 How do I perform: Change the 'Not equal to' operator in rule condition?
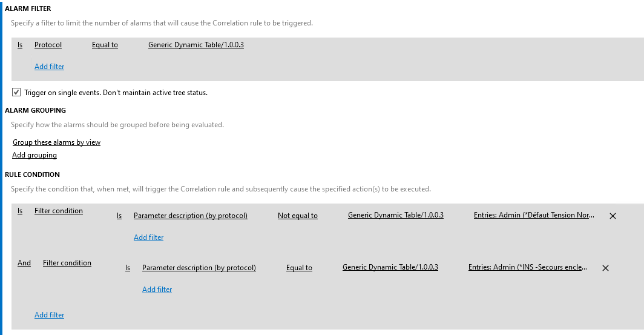[x=297, y=216]
